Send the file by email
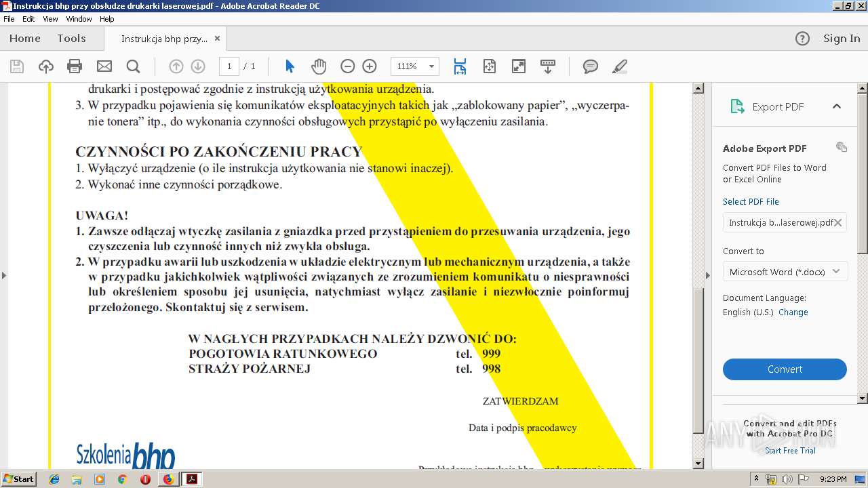Image resolution: width=868 pixels, height=488 pixels. pyautogui.click(x=104, y=66)
